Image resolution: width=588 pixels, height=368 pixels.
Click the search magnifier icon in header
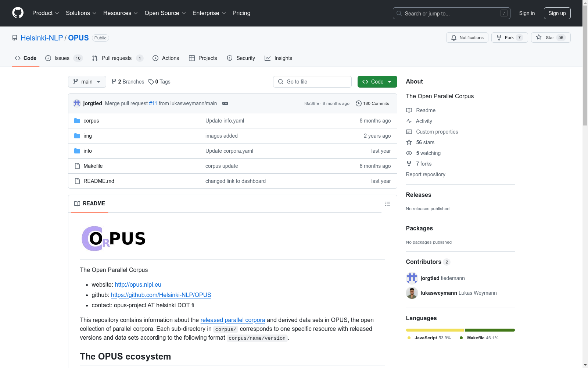click(399, 13)
